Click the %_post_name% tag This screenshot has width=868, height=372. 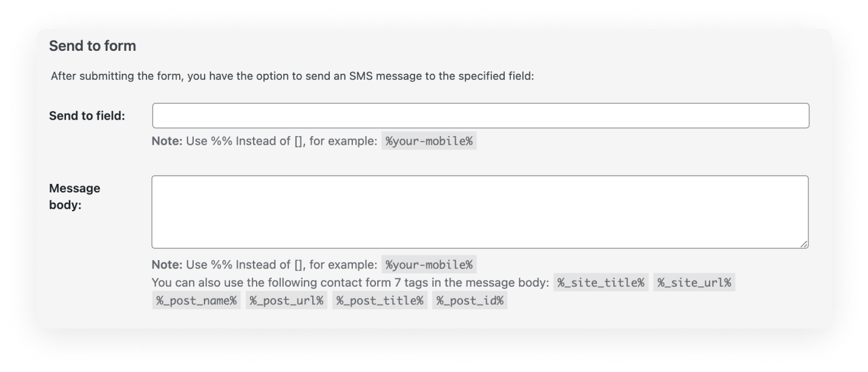click(x=196, y=301)
